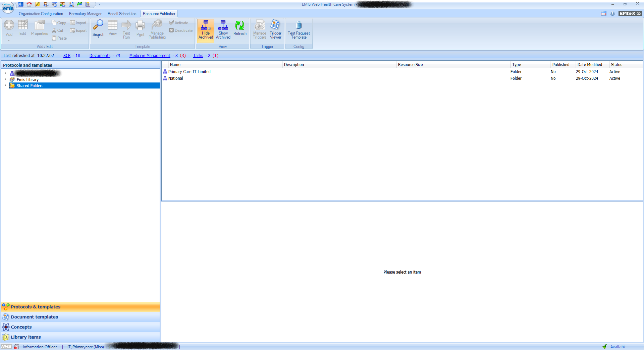Open the home icon in quick-access toolbar
Screen dimensions: 644x350
[x=29, y=4]
